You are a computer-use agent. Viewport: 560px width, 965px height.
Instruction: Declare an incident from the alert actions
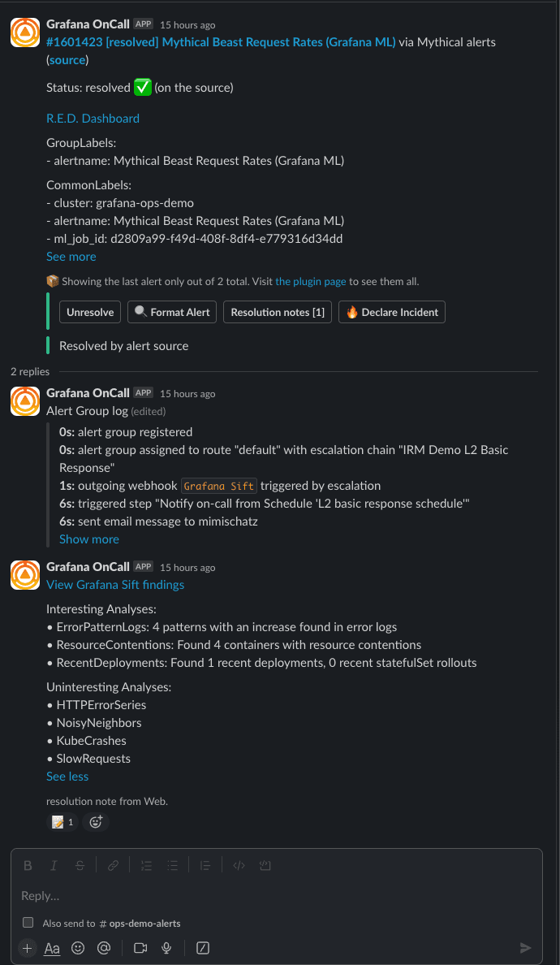click(391, 311)
